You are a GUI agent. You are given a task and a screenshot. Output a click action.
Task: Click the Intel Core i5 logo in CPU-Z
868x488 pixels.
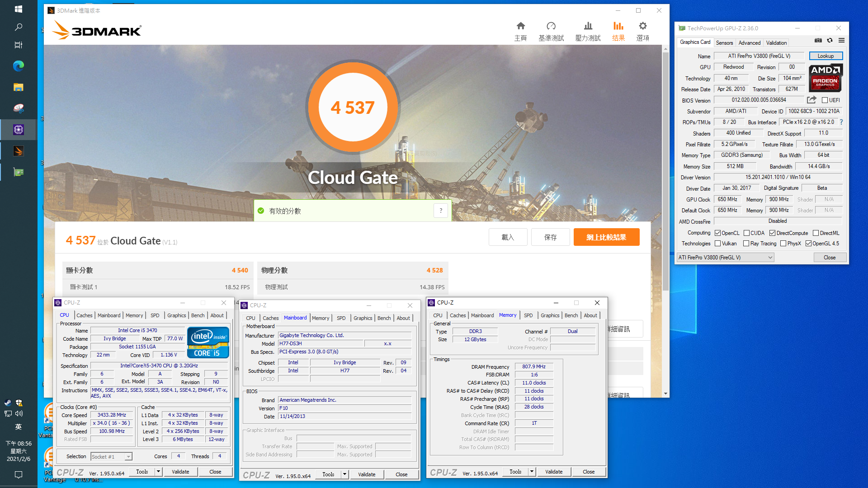pyautogui.click(x=208, y=343)
